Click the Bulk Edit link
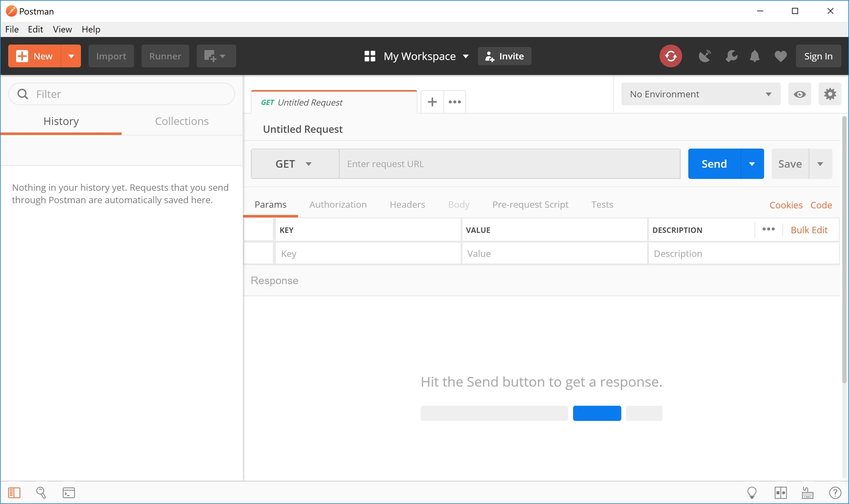This screenshot has height=504, width=849. pyautogui.click(x=809, y=230)
